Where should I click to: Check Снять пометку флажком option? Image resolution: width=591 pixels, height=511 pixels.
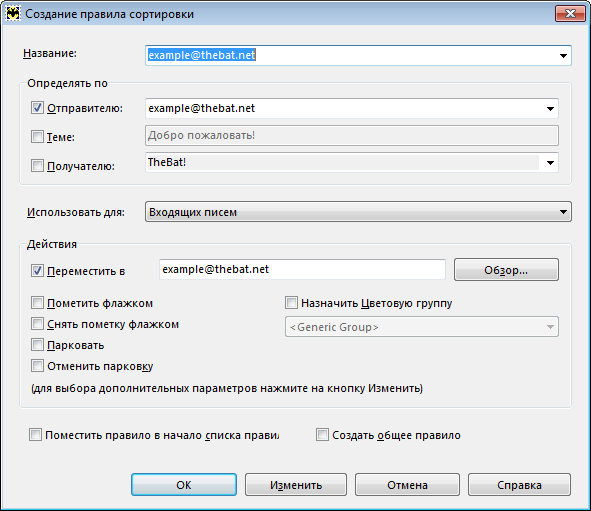(x=37, y=324)
